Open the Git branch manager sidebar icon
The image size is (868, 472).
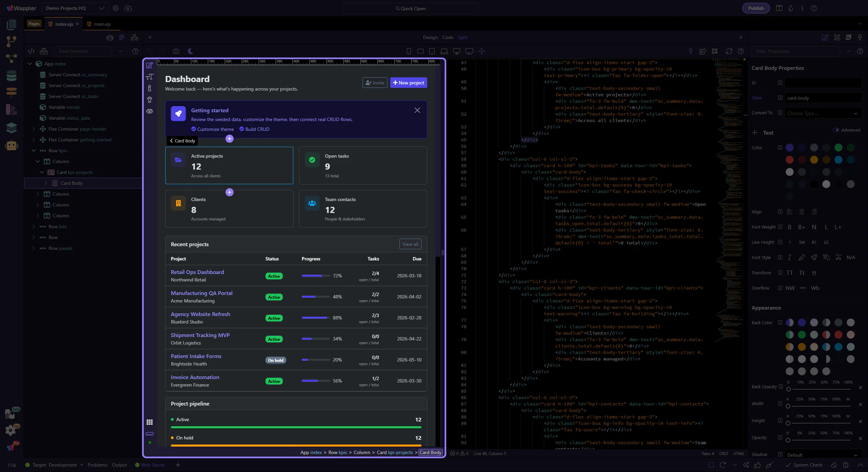pos(11,41)
